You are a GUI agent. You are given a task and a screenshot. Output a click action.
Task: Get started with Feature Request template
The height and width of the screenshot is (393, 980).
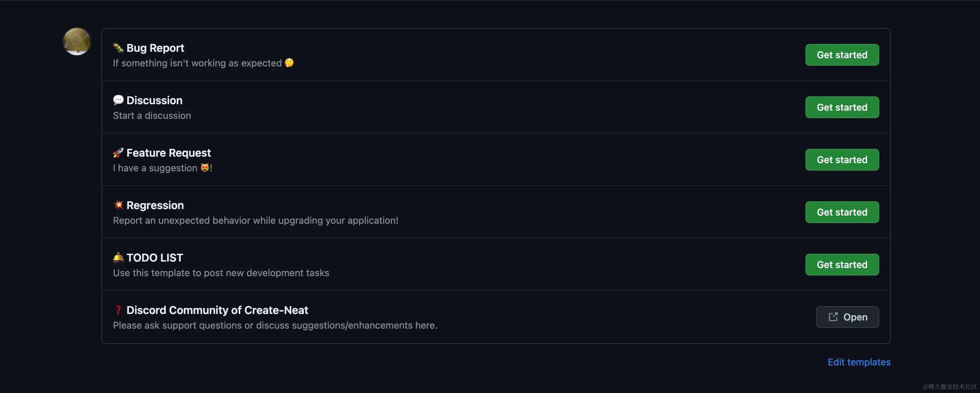(x=842, y=160)
